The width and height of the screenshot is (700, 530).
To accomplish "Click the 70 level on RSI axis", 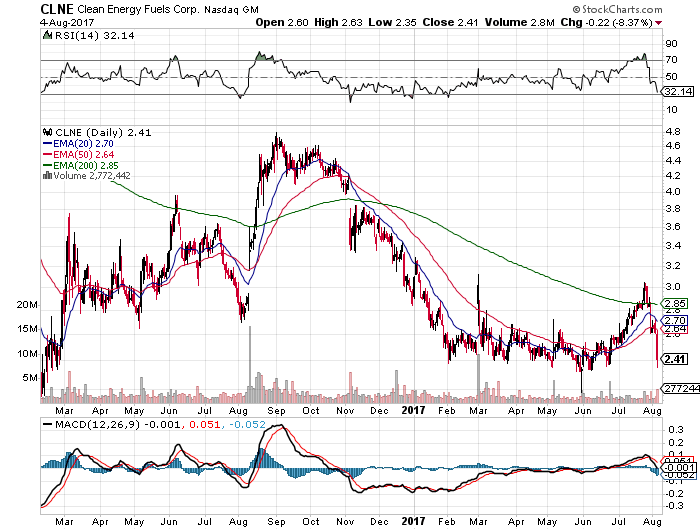I will coord(671,60).
